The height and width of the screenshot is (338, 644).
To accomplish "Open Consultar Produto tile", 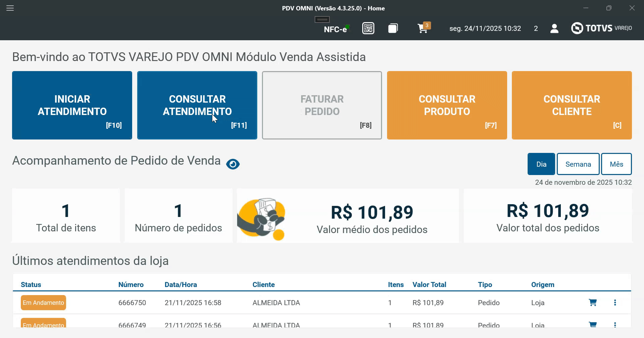I will (447, 105).
